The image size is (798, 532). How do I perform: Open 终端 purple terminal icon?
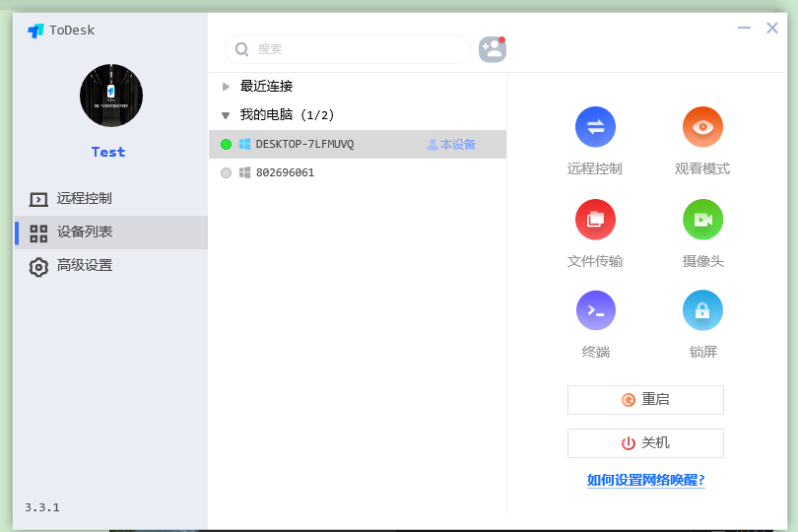pos(595,310)
